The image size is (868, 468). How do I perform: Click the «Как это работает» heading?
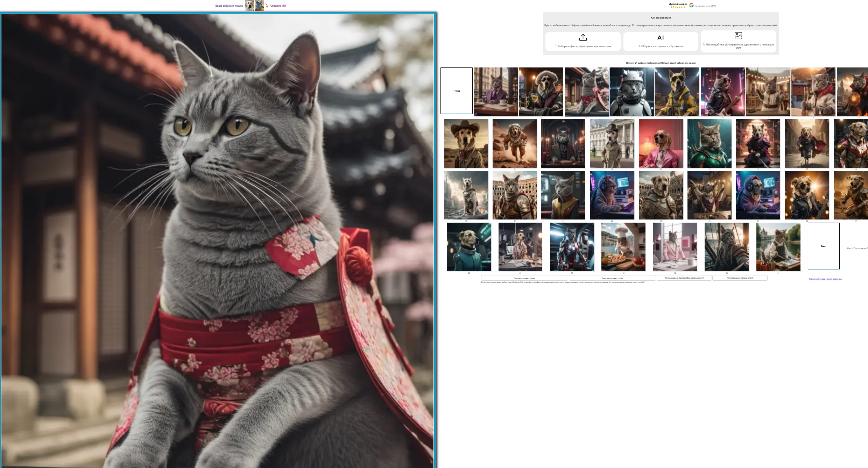coord(661,17)
